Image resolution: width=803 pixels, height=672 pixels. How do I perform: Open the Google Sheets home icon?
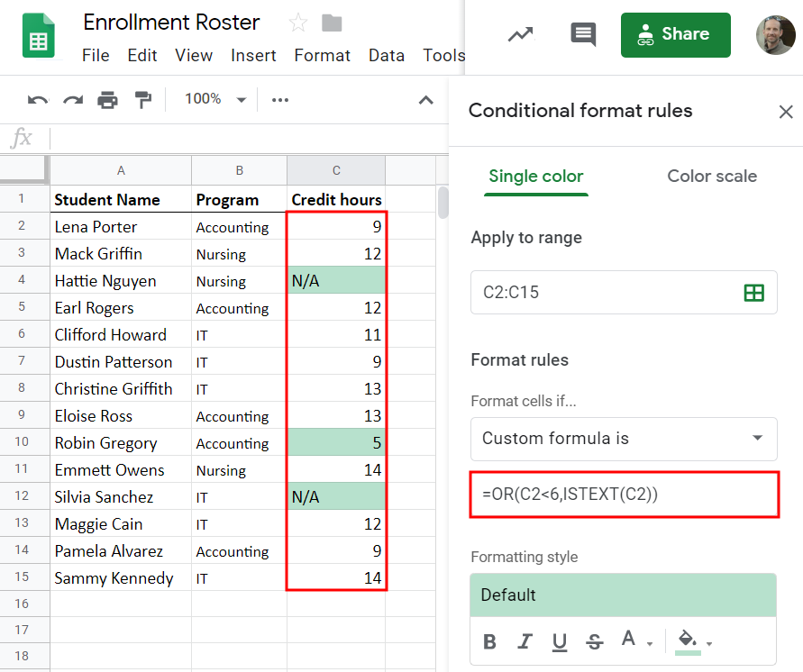tap(39, 35)
